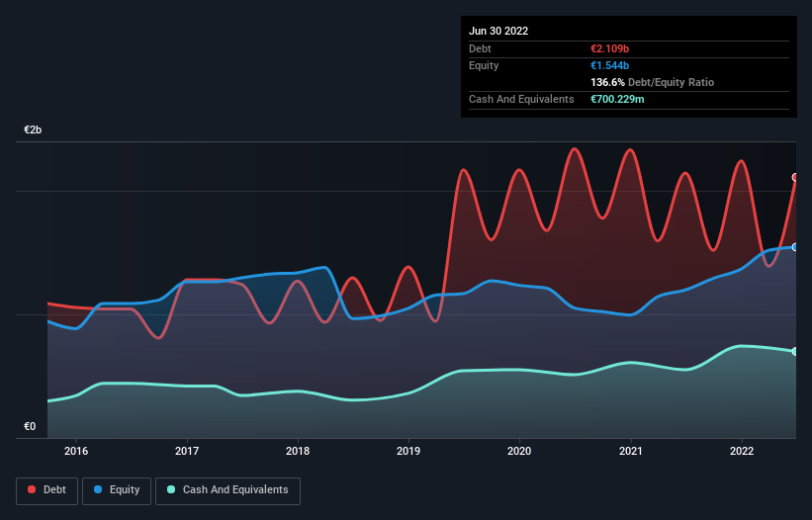This screenshot has width=812, height=520.
Task: Click Cash And Equivalents label in tooltip
Action: (521, 99)
